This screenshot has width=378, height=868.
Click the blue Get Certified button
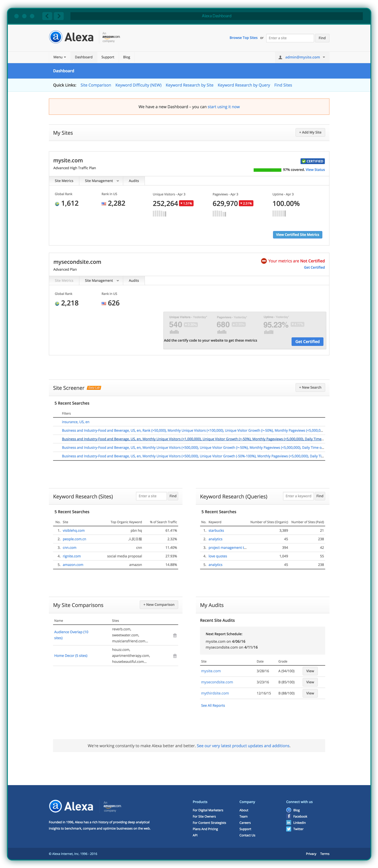point(307,342)
